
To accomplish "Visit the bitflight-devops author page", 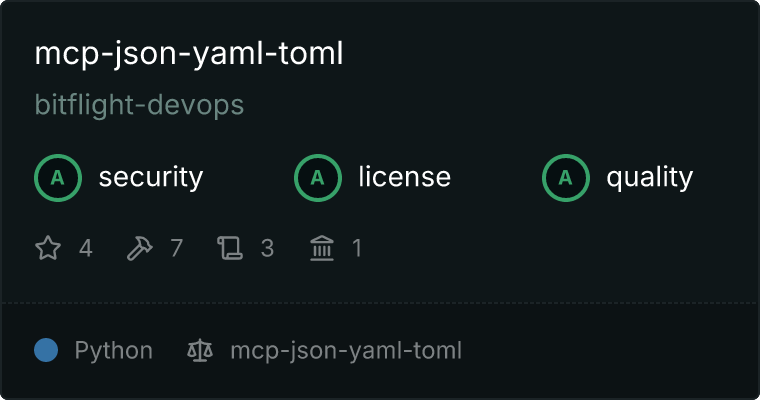I will pyautogui.click(x=139, y=105).
